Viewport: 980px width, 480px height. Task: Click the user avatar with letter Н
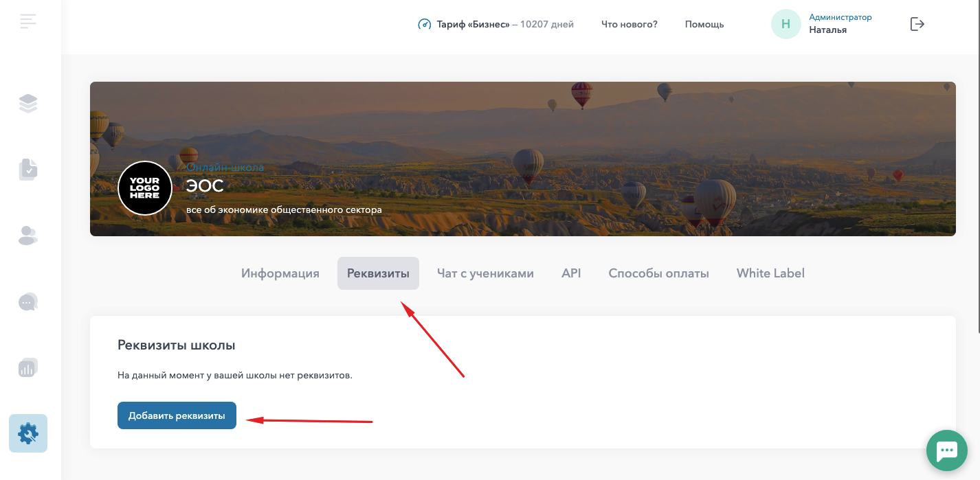point(786,24)
